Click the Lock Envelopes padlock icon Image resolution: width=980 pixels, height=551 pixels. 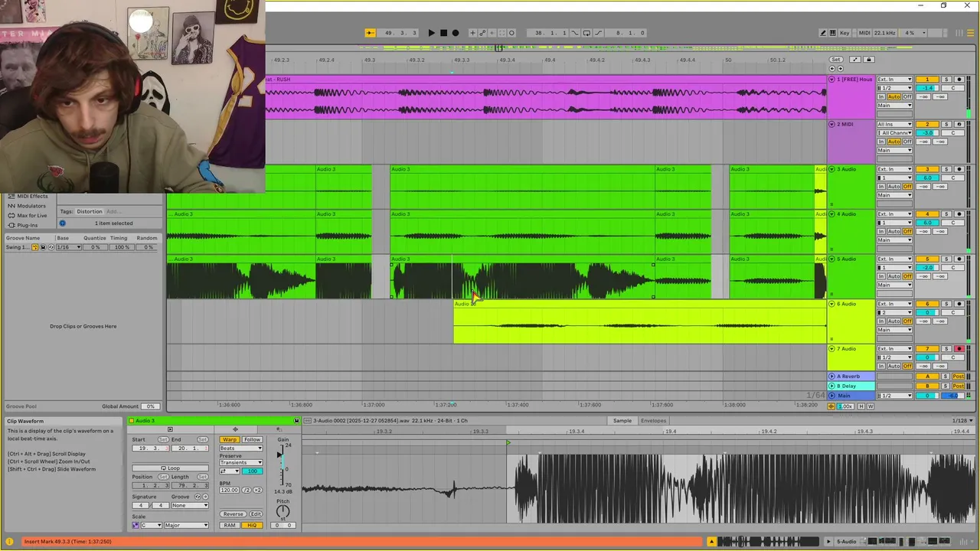(x=869, y=60)
